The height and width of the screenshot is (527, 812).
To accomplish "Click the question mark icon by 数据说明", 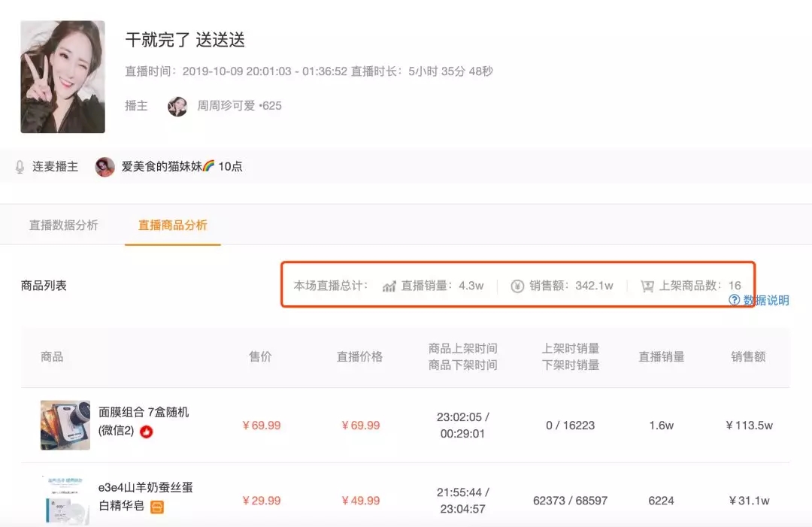I will coord(735,300).
